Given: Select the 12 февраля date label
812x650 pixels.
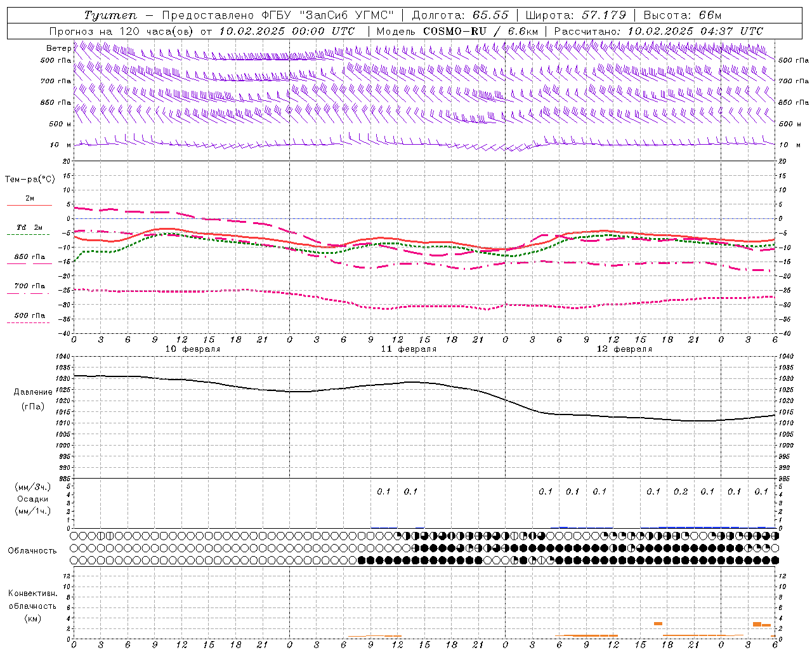Looking at the screenshot, I should [x=624, y=349].
